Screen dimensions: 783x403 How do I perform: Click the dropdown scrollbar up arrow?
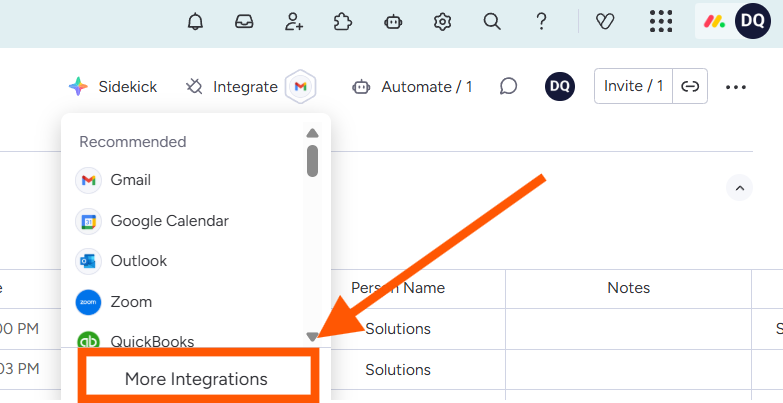pos(312,133)
